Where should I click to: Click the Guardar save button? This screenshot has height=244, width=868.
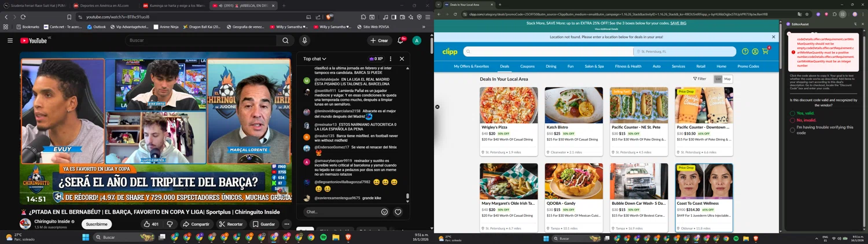pyautogui.click(x=263, y=224)
